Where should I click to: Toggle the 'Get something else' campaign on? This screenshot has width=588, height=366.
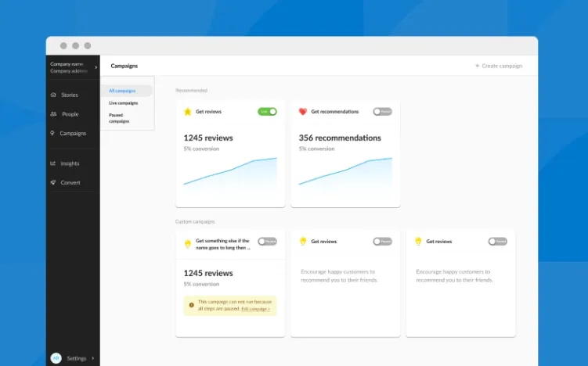coord(267,241)
